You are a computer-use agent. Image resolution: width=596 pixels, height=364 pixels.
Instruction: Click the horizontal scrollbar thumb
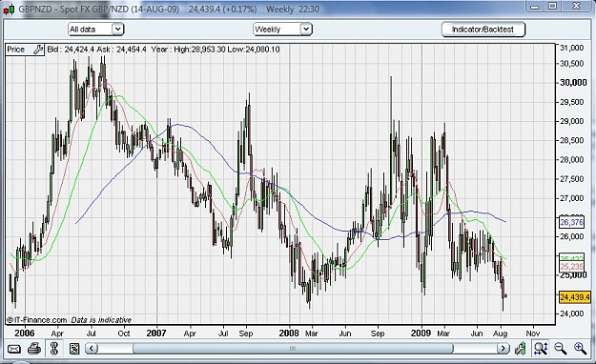click(293, 349)
